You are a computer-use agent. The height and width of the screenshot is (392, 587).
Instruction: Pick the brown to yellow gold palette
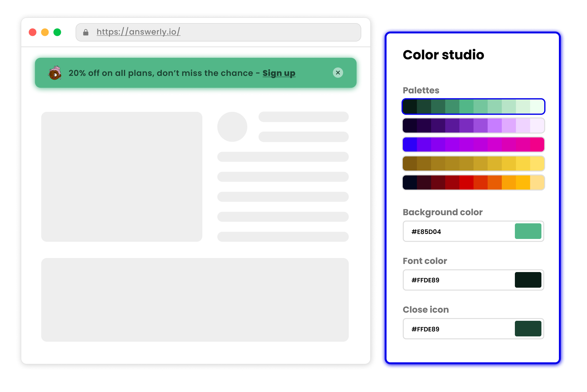(x=473, y=164)
